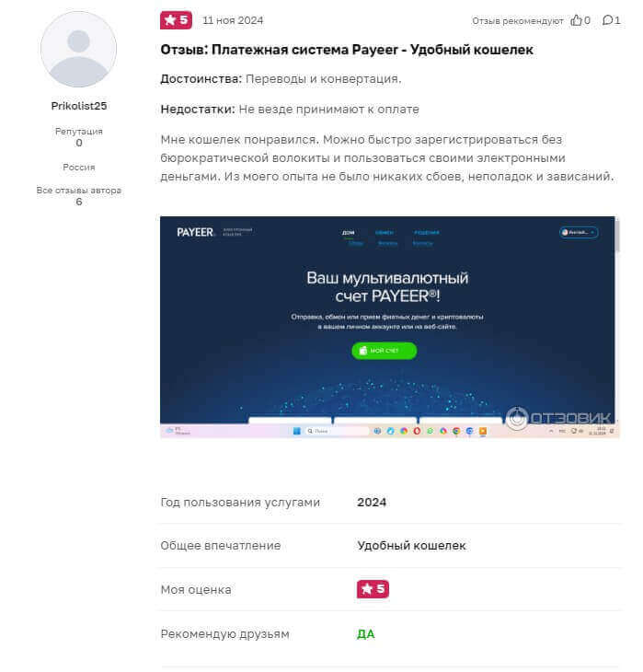The width and height of the screenshot is (643, 672).
Task: Click the Windows Start icon in the screenshot taskbar
Action: tap(296, 431)
